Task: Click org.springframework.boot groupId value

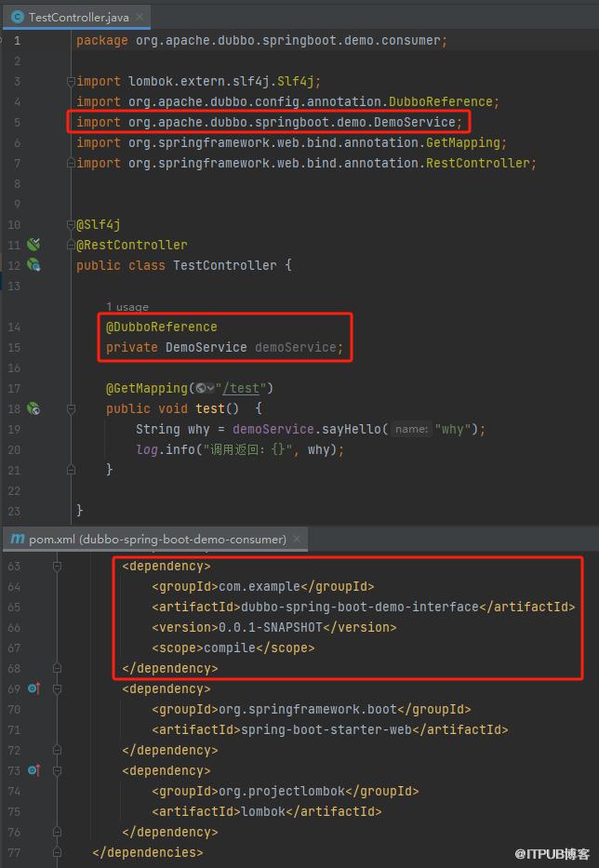Action: click(308, 709)
